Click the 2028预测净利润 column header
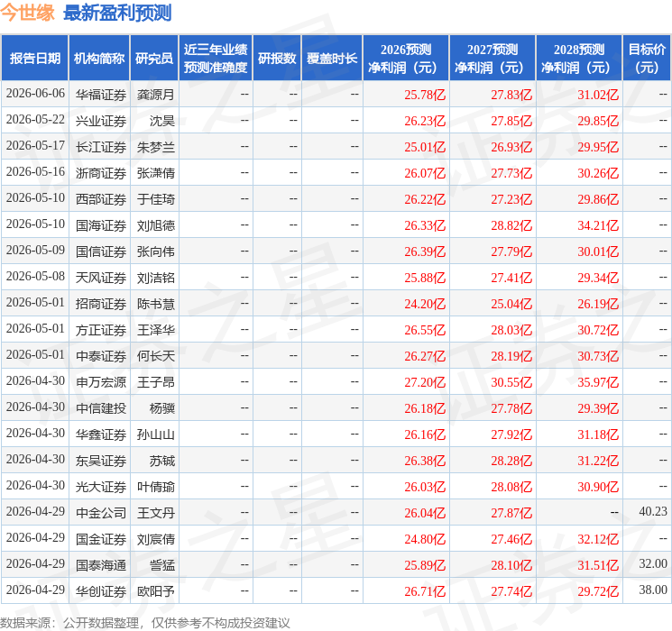Image resolution: width=672 pixels, height=631 pixels. [578, 59]
